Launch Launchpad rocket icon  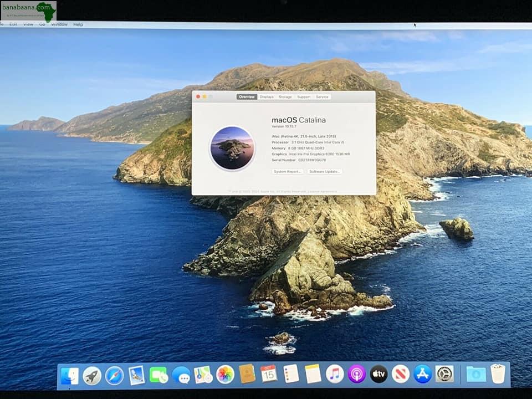[x=92, y=376]
